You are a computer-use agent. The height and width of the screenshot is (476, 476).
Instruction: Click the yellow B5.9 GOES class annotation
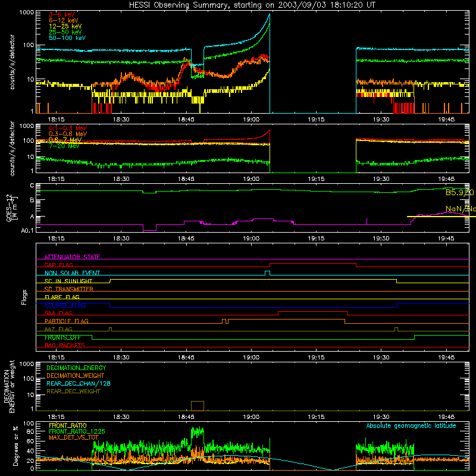click(x=459, y=192)
